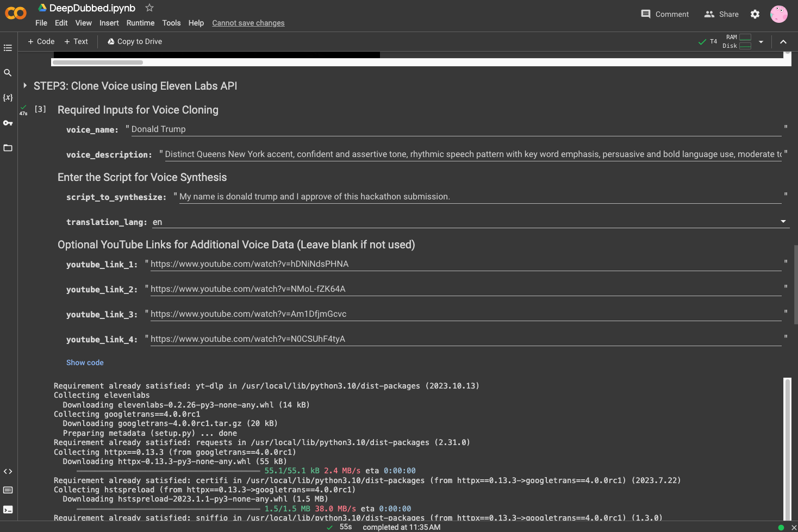798x532 pixels.
Task: Open the Tools menu
Action: point(171,23)
